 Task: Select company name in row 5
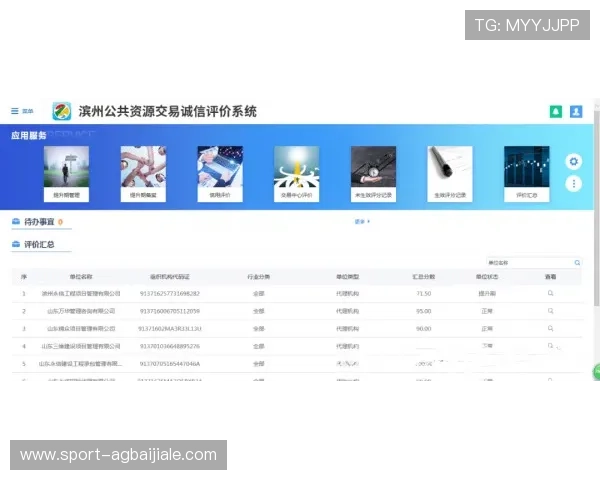click(81, 364)
